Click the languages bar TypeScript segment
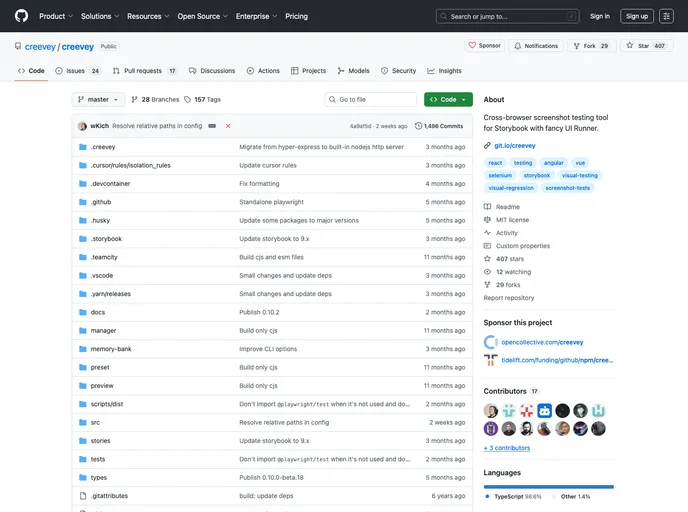688x512 pixels. pyautogui.click(x=548, y=487)
